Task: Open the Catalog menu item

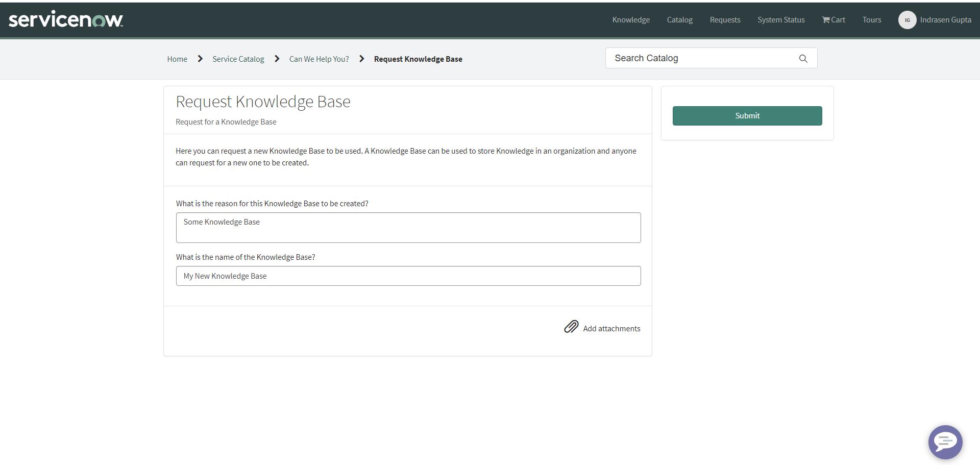Action: 679,20
